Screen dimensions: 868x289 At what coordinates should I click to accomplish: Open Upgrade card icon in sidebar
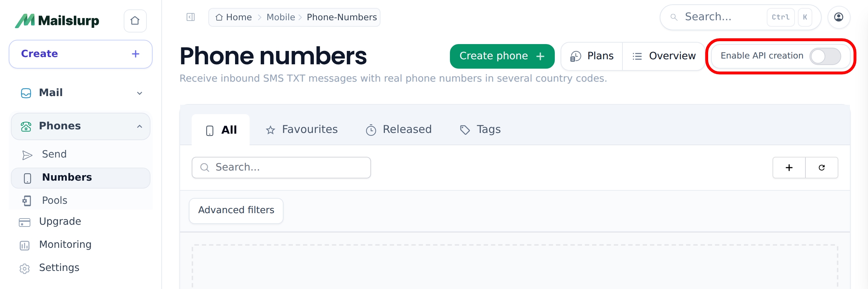(x=25, y=222)
